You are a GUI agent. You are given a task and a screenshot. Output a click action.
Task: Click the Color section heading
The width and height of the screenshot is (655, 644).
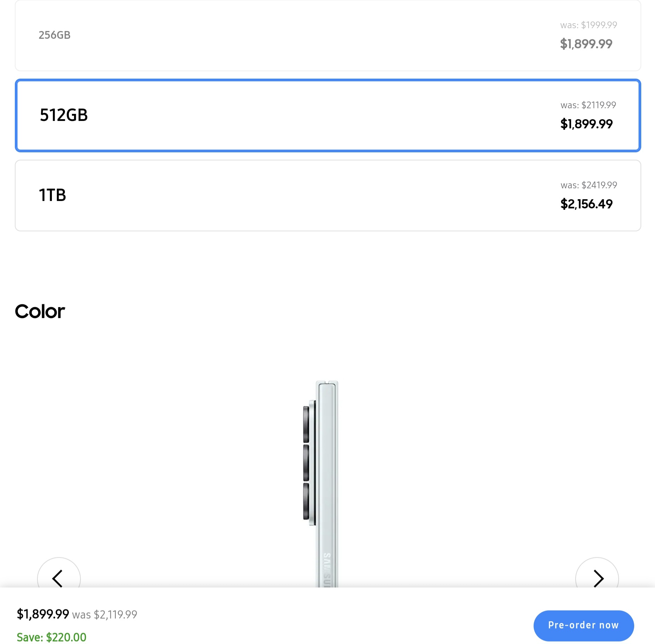40,311
